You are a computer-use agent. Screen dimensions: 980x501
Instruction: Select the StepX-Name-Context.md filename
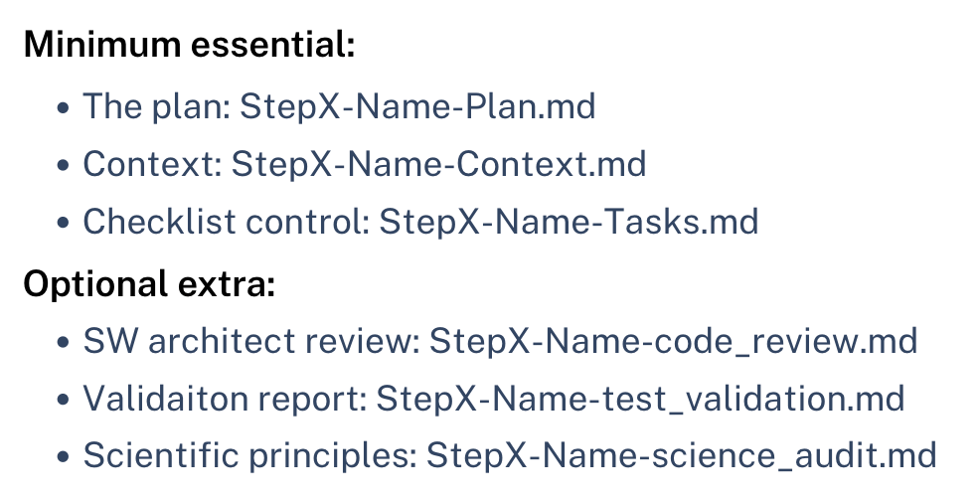click(x=438, y=164)
